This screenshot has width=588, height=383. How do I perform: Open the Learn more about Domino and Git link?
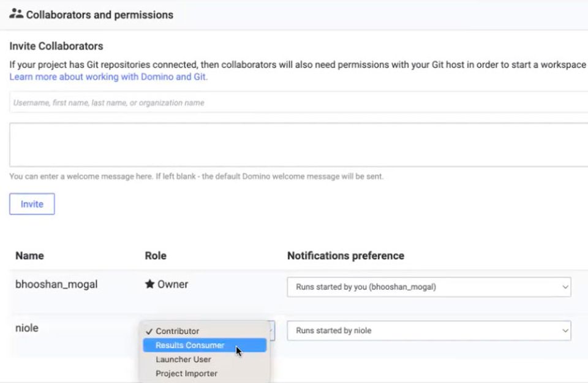pos(108,77)
